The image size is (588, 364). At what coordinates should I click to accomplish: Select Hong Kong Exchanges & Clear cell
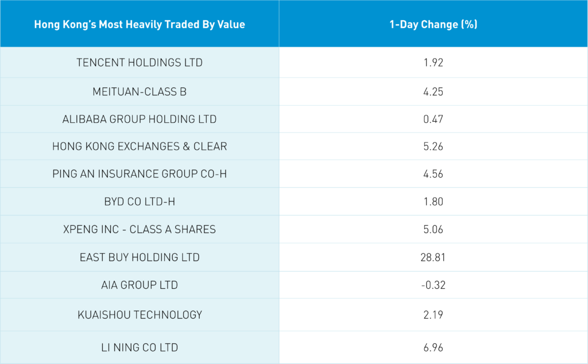140,146
